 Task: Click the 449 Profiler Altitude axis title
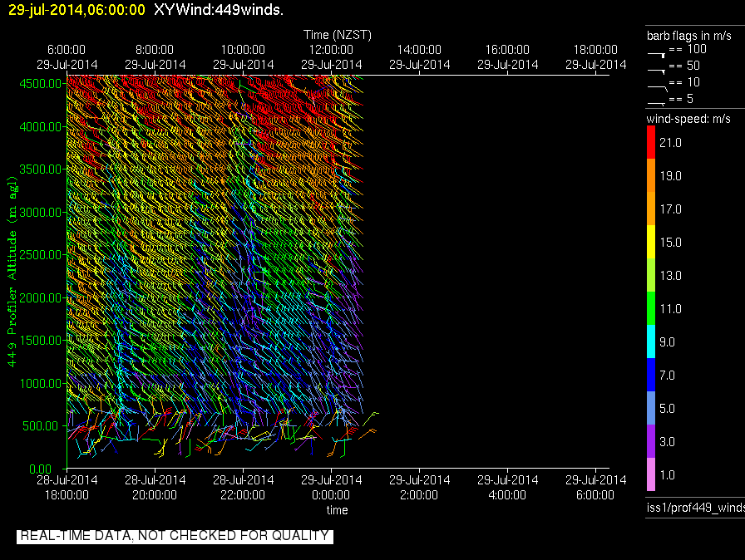click(x=12, y=273)
